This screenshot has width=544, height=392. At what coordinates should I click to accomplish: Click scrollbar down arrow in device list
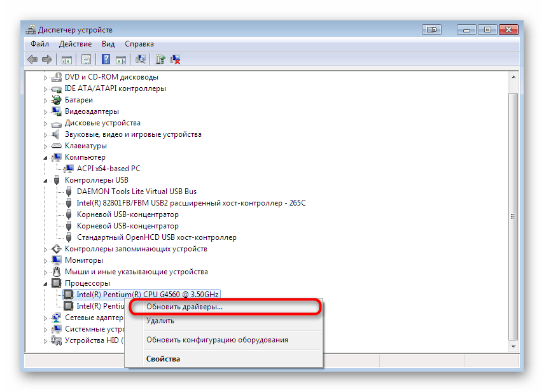pyautogui.click(x=513, y=346)
